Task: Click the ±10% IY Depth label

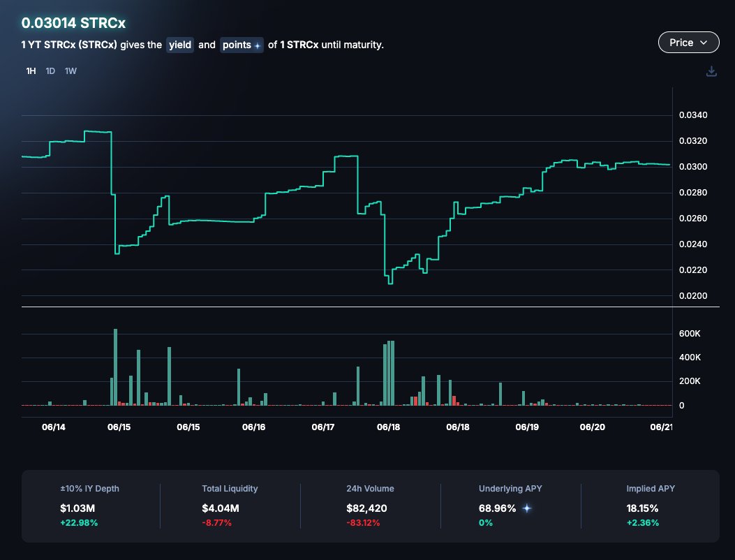Action: click(89, 489)
